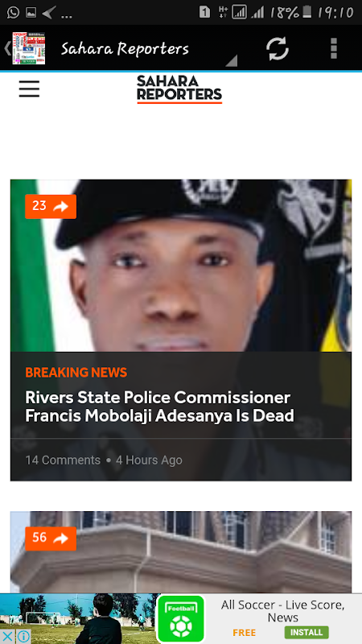Viewport: 362px width, 644px height.
Task: Tap the refresh icon
Action: point(278,49)
